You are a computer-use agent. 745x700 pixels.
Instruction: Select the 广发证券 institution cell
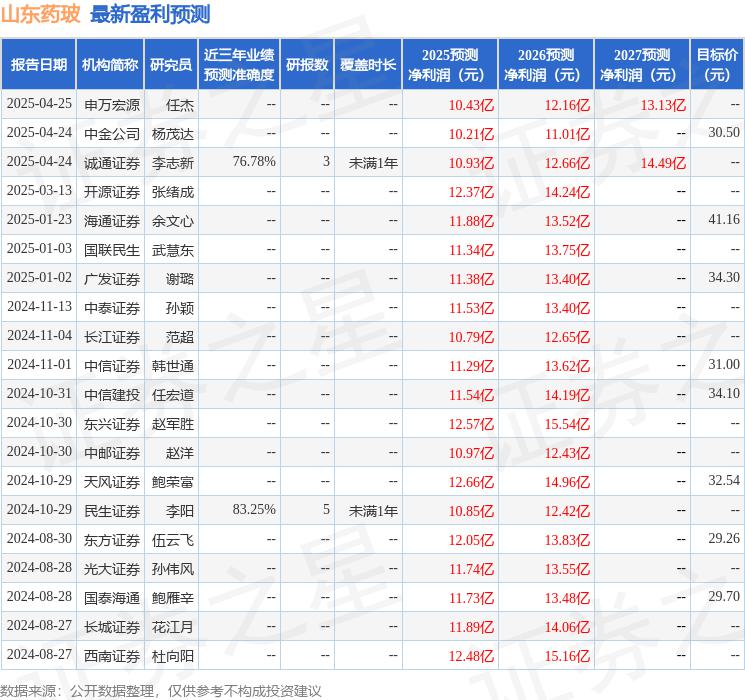[112, 279]
